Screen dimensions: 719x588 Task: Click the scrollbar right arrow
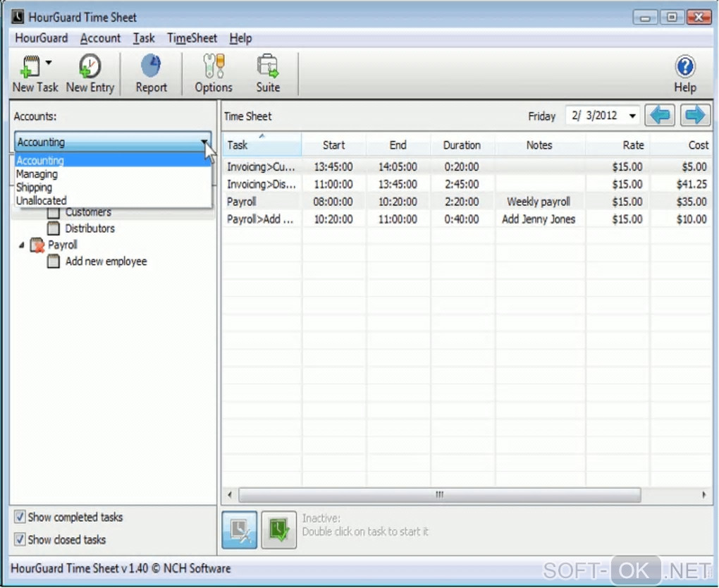click(x=704, y=494)
